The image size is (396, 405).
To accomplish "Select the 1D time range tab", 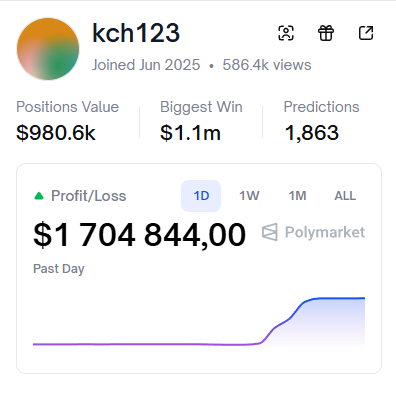I will tap(201, 196).
